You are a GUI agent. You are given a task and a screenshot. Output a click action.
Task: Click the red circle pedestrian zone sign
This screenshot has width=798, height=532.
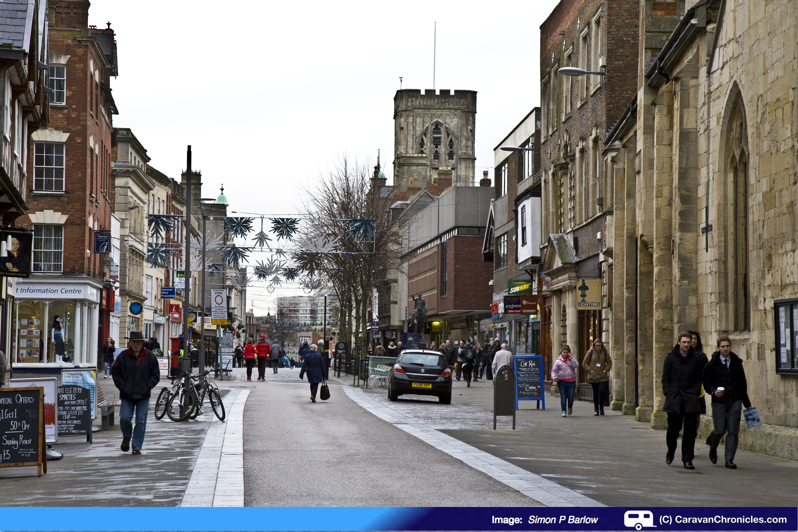coord(219,300)
